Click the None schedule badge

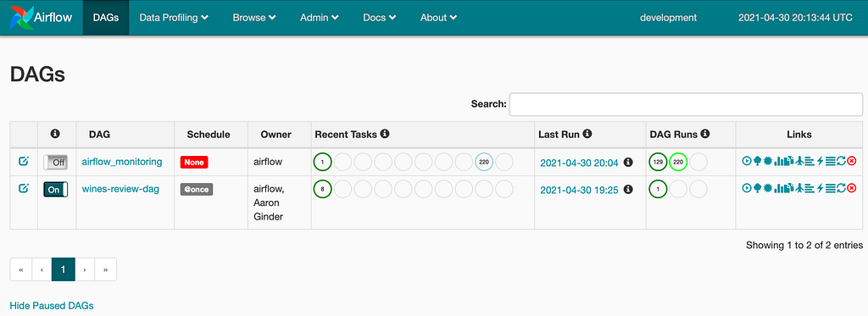(x=194, y=162)
